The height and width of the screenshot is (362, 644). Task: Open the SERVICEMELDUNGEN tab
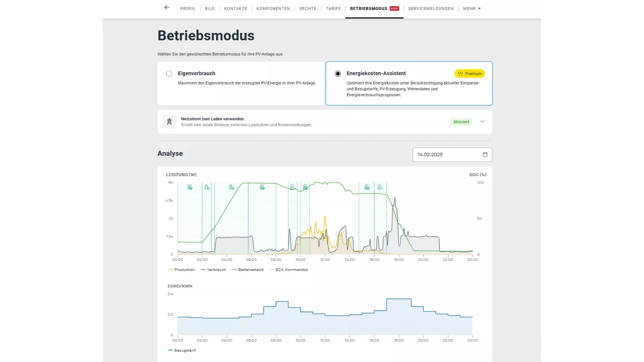431,8
